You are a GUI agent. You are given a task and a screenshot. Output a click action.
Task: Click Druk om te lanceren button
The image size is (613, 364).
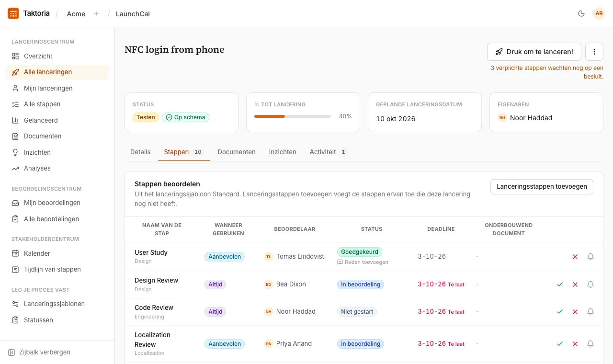point(534,52)
